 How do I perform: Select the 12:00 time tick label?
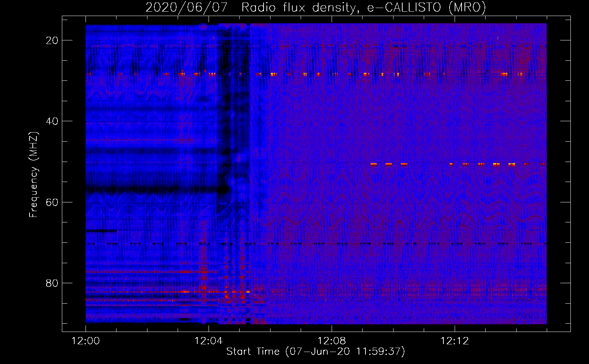(x=86, y=341)
